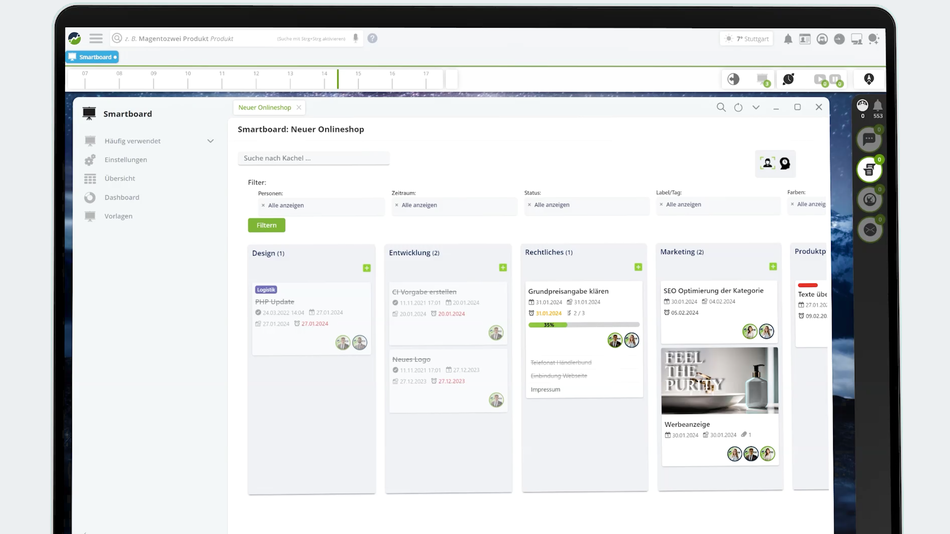Click the red label on Texte card

click(x=808, y=285)
